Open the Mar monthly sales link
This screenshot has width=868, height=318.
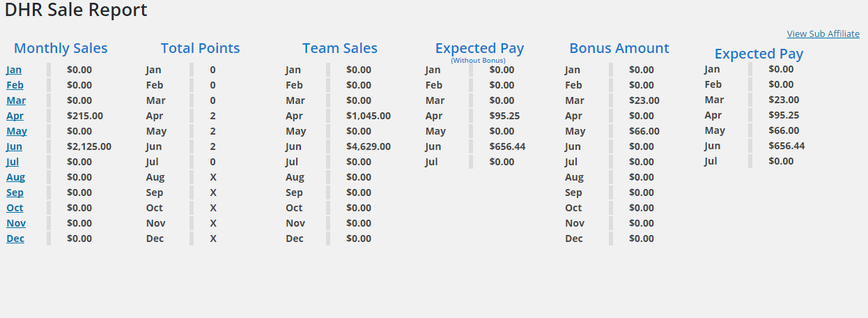16,100
